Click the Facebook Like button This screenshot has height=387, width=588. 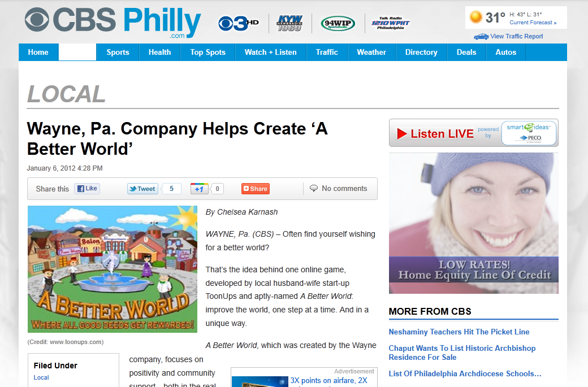point(87,189)
